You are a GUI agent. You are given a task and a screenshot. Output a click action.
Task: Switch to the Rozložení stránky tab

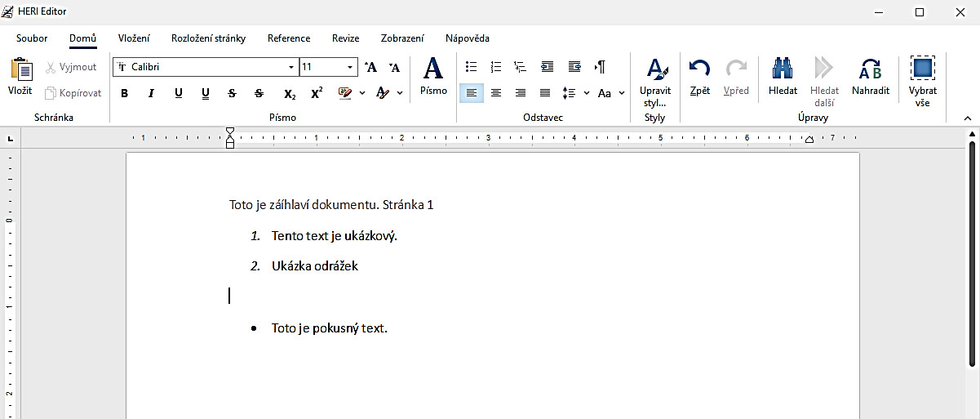tap(208, 38)
